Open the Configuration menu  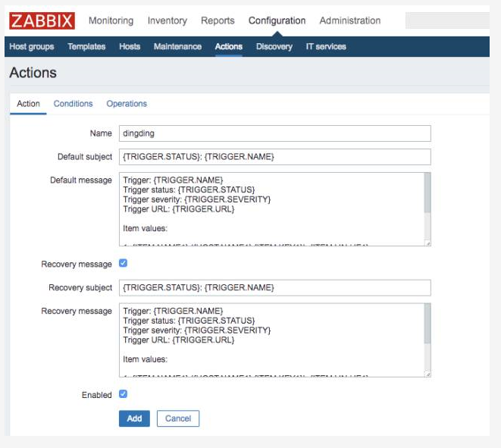coord(277,20)
